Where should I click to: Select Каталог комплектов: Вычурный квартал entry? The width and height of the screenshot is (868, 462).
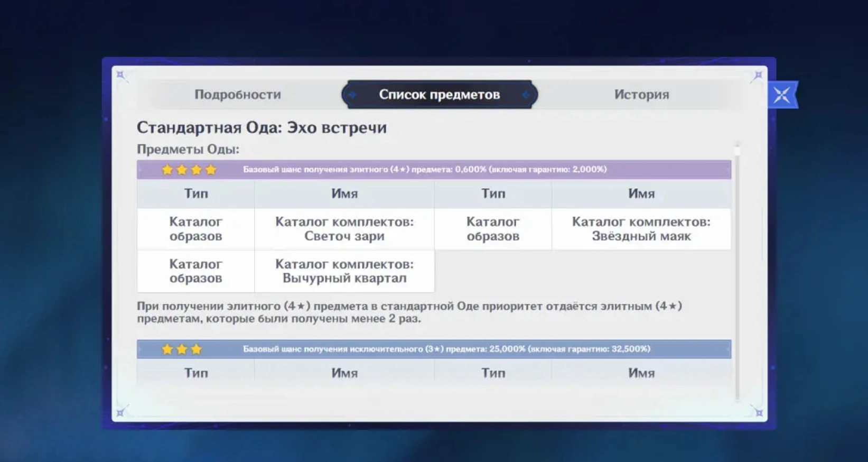(x=344, y=271)
